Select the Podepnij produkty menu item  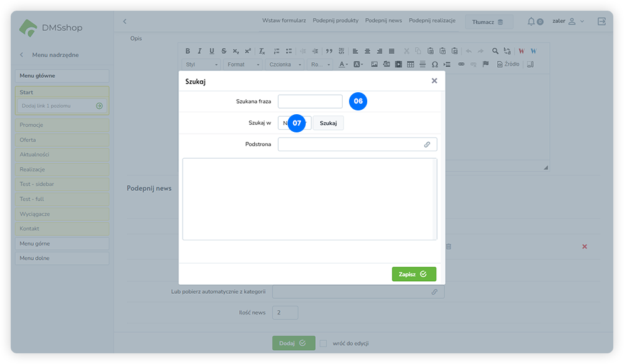(x=335, y=21)
